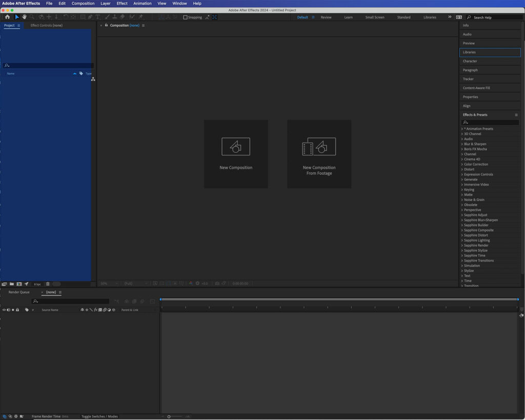This screenshot has height=420, width=525.
Task: Click the 8 bpc color depth setting
Action: point(37,284)
